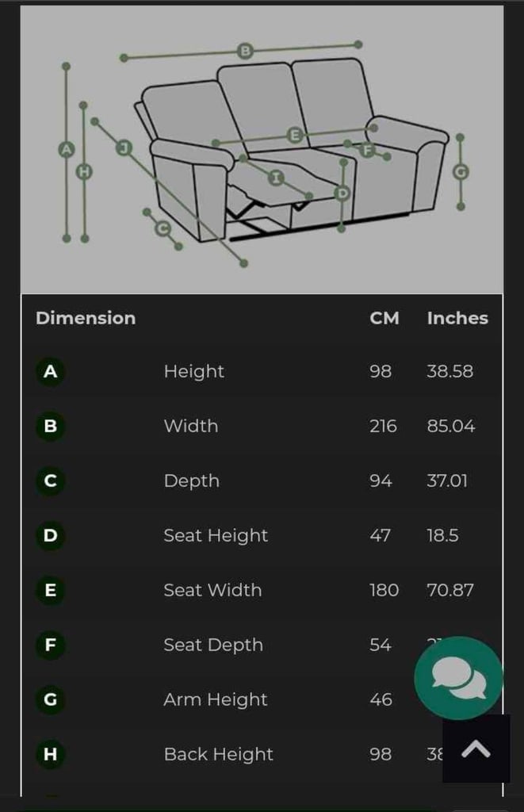Click the Inches column header
This screenshot has width=524, height=812.
coord(457,318)
